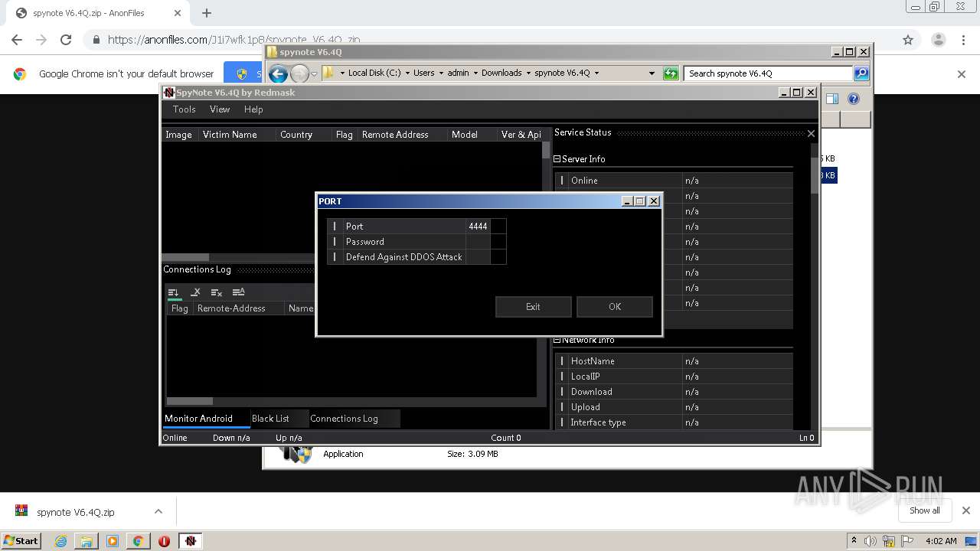Open the Explorer address bar history dropdown
980x551 pixels.
tap(652, 73)
